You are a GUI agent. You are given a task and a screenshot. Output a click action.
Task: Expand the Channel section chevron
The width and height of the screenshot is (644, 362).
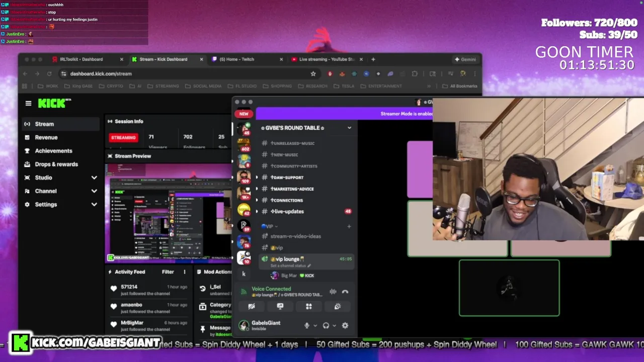pos(94,191)
